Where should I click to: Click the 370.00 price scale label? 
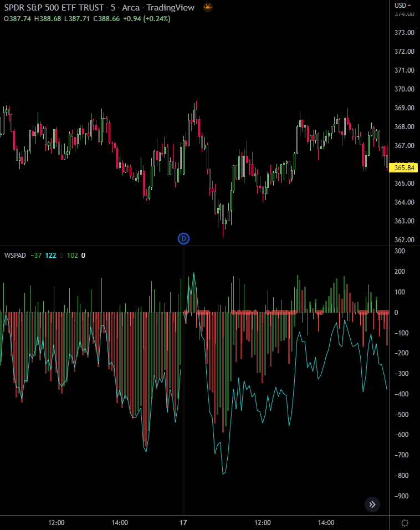pyautogui.click(x=404, y=89)
